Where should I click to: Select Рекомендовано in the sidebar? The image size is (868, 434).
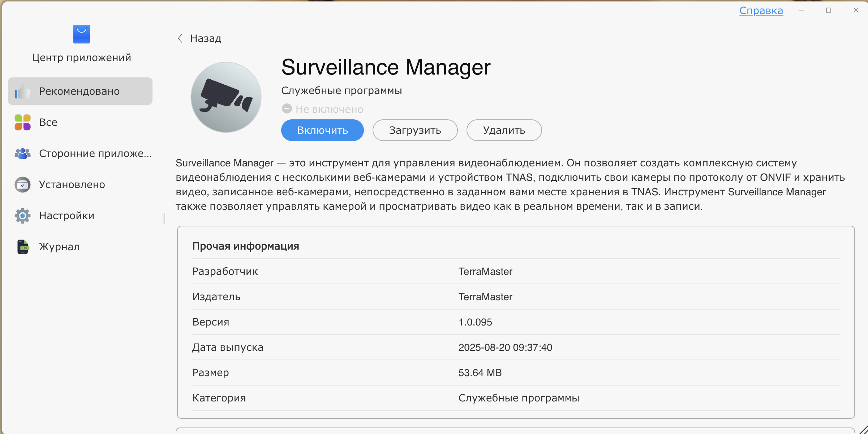(80, 91)
